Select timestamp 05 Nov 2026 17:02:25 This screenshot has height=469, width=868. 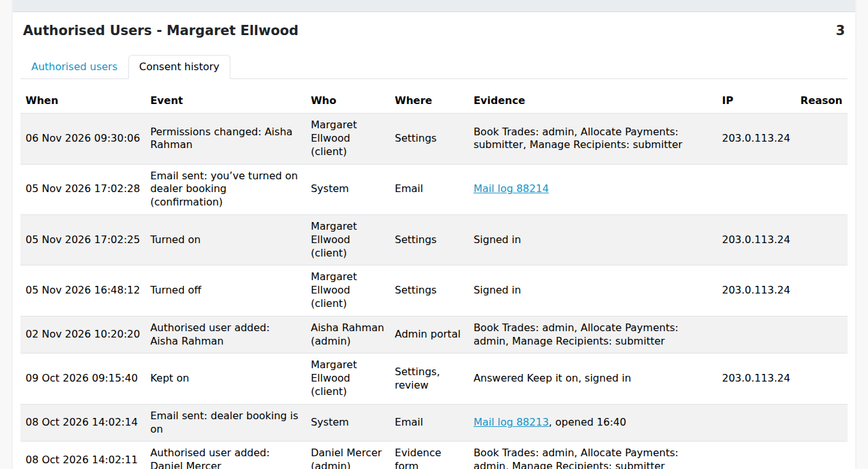(x=83, y=240)
